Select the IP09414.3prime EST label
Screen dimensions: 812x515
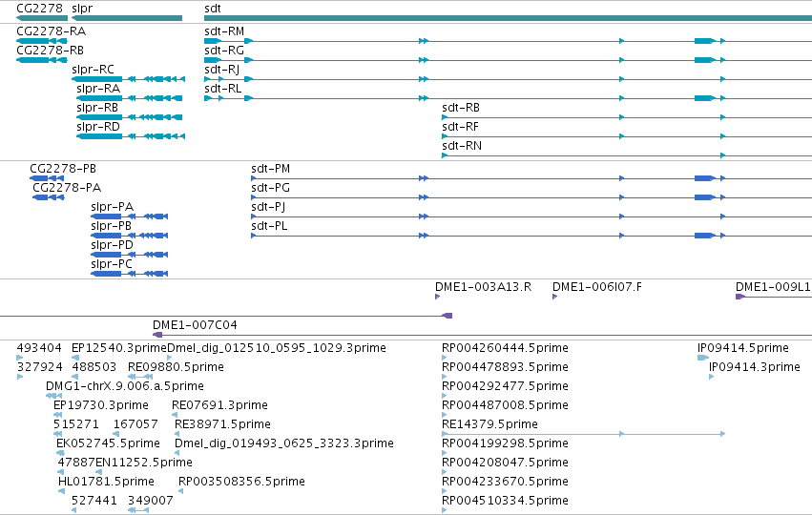755,367
